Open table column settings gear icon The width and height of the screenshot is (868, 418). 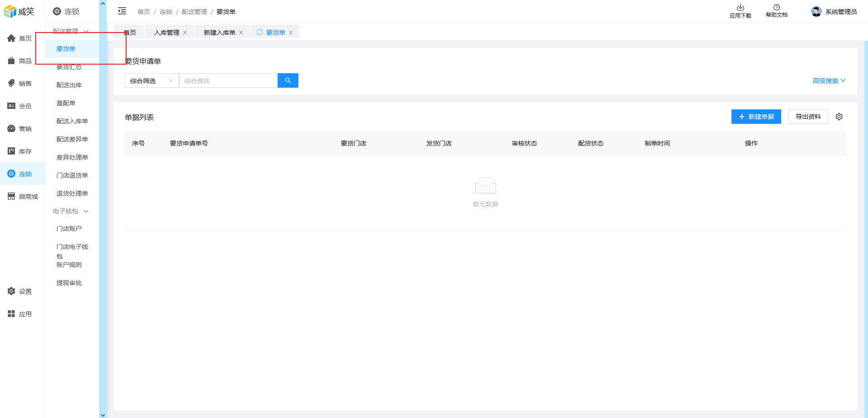[x=839, y=117]
